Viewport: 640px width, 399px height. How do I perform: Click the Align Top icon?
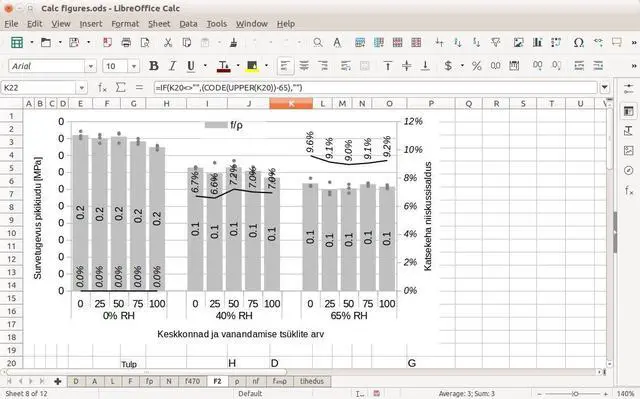[x=388, y=66]
